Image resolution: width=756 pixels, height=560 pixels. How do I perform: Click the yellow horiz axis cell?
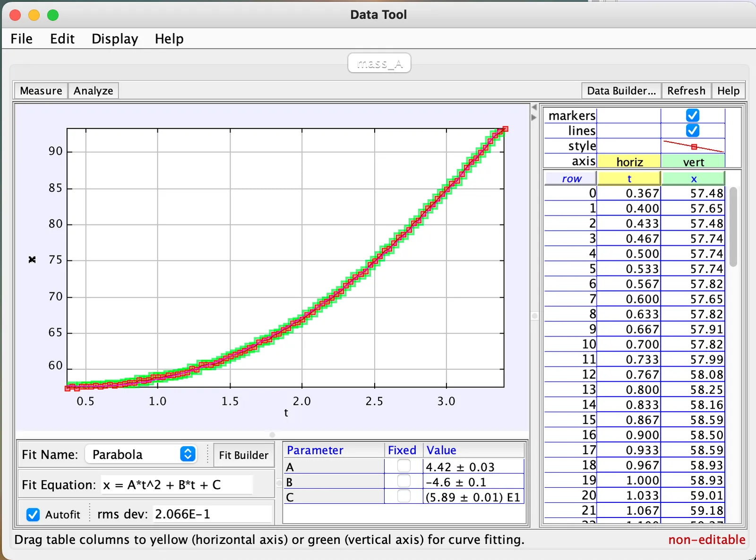point(629,162)
